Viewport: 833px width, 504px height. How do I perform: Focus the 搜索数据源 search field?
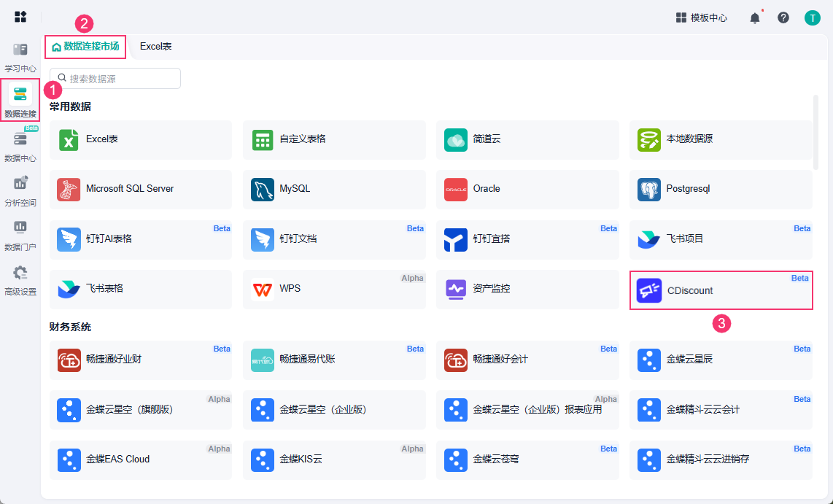coord(115,79)
